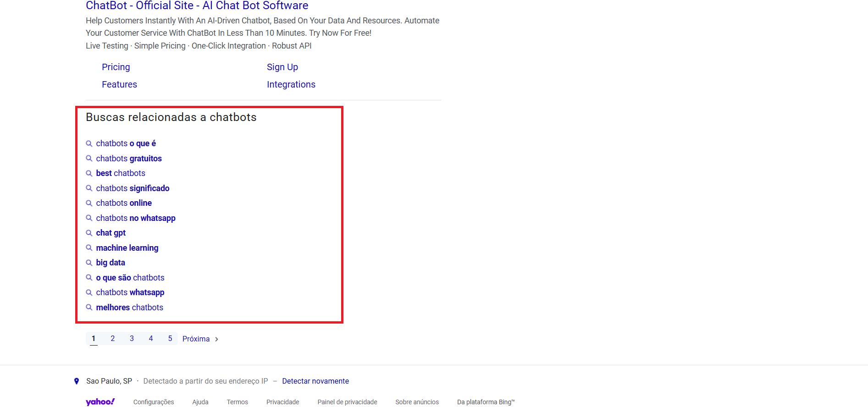Open Configurações in the footer
The height and width of the screenshot is (407, 868).
tap(154, 402)
